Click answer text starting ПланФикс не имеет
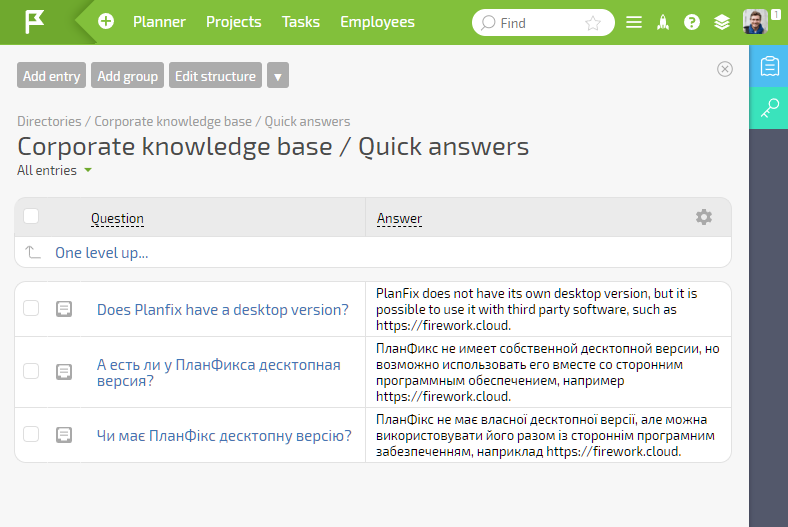This screenshot has width=788, height=527. [x=548, y=372]
